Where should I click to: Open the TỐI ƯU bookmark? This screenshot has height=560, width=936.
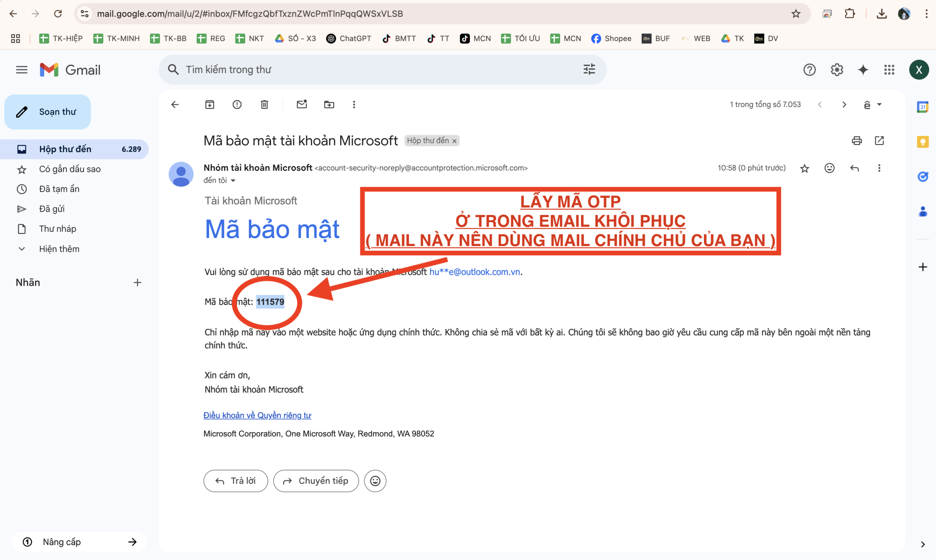coord(520,38)
